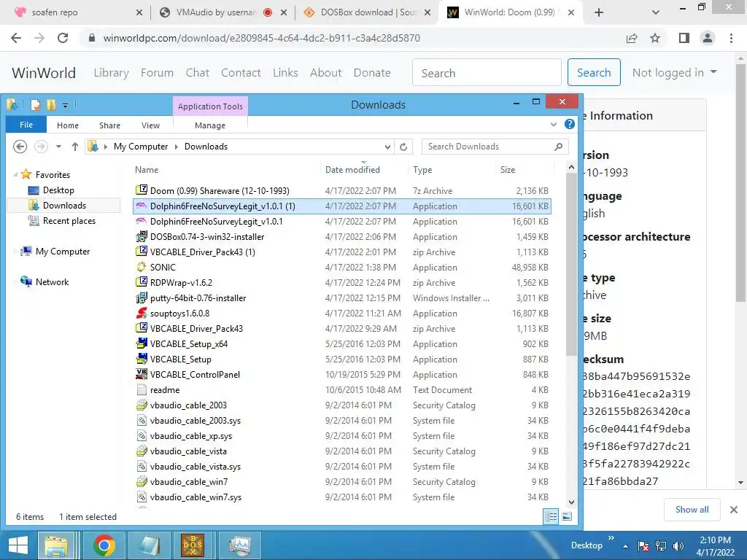This screenshot has height=560, width=747.
Task: Click the VBCABLE_Setup_x64 application icon
Action: coord(142,343)
